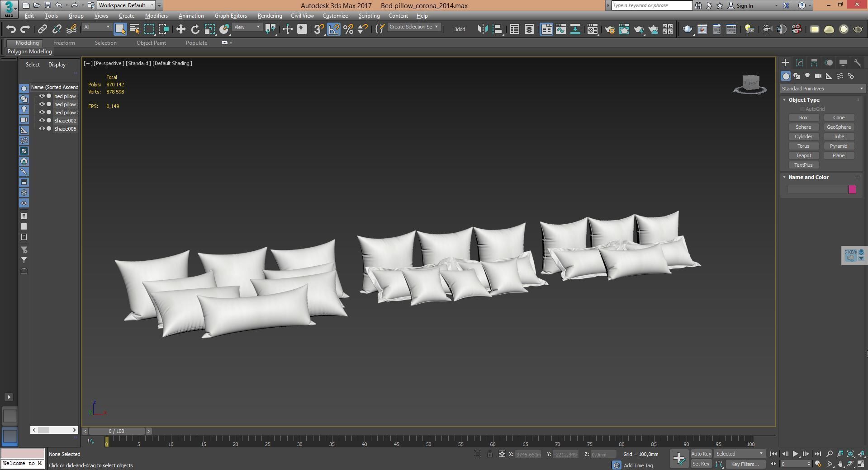Click the Save File icon in the quick access bar
The width and height of the screenshot is (868, 470).
(x=47, y=5)
